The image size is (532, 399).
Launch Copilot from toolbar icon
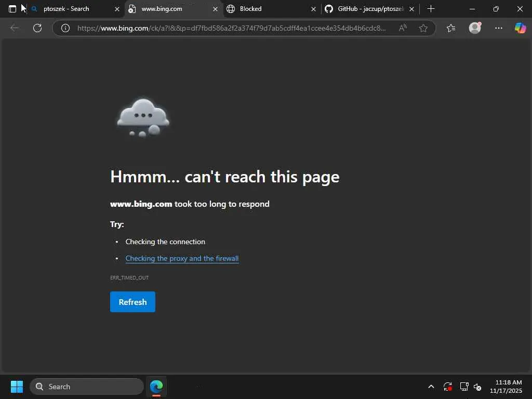point(520,28)
